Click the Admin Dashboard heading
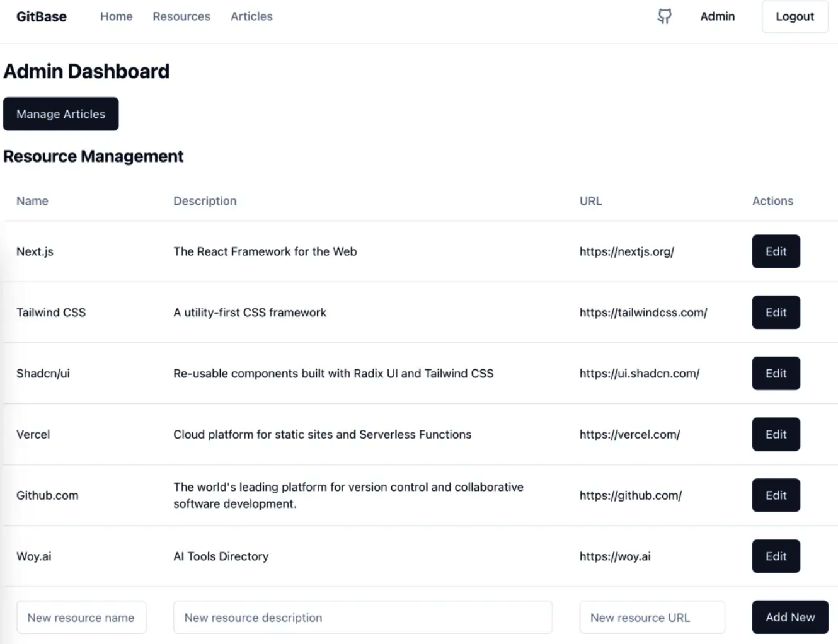This screenshot has width=838, height=644. [86, 71]
